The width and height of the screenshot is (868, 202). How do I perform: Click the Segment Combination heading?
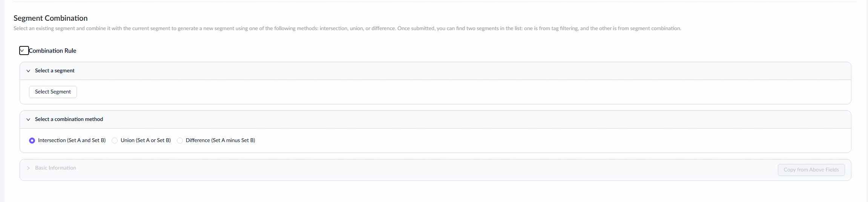[x=51, y=18]
